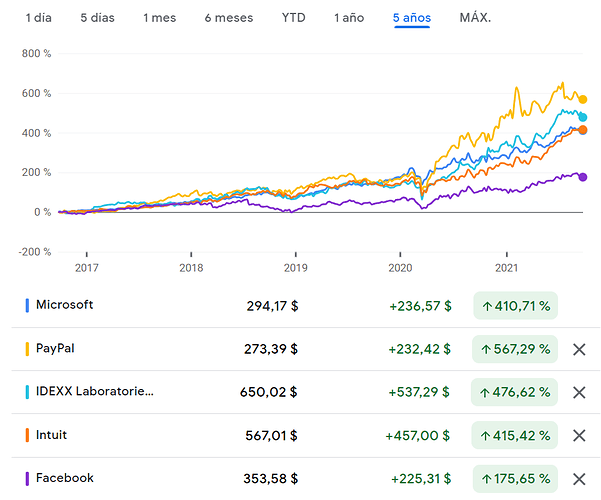Click Intuit price 567,01 $

coord(271,436)
